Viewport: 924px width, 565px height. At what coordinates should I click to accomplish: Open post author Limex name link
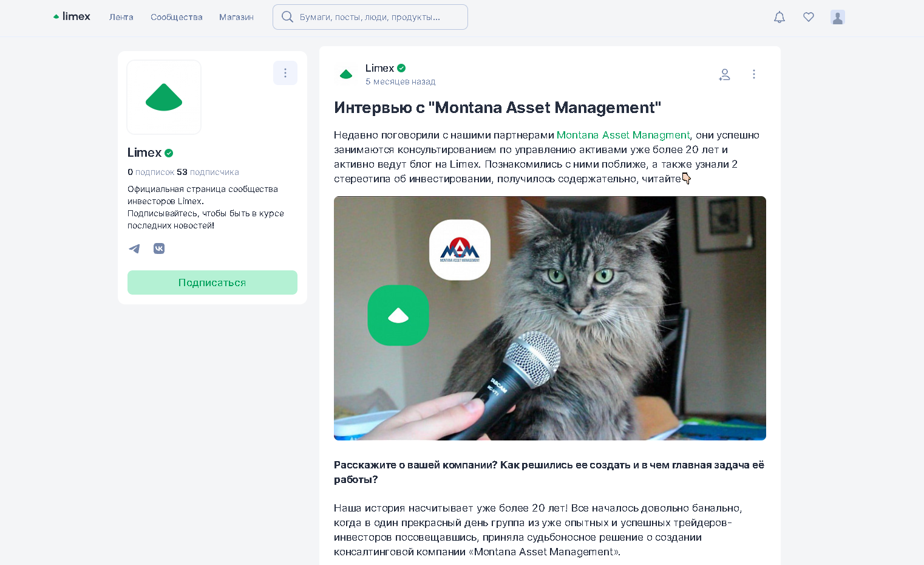(x=380, y=68)
